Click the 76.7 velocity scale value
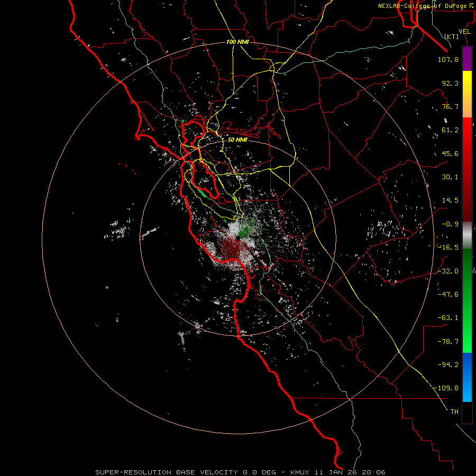Screen dimensions: 476x476 [450, 106]
